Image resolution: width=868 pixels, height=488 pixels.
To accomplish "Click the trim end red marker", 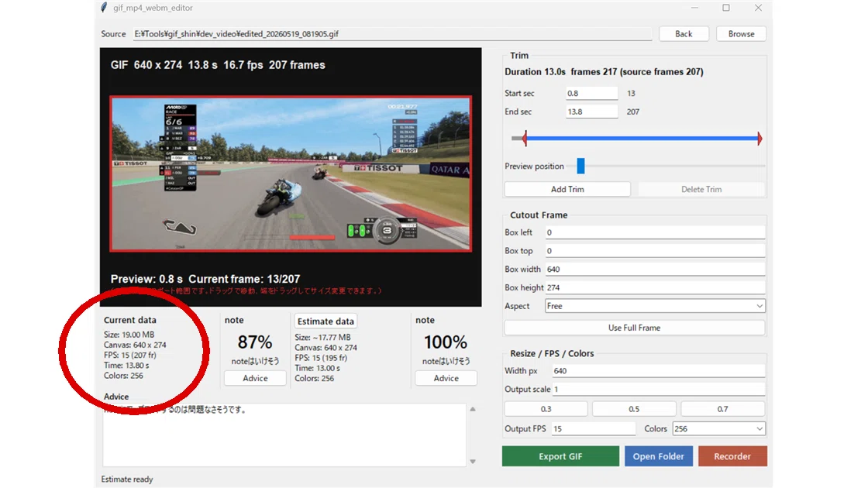I will click(759, 139).
